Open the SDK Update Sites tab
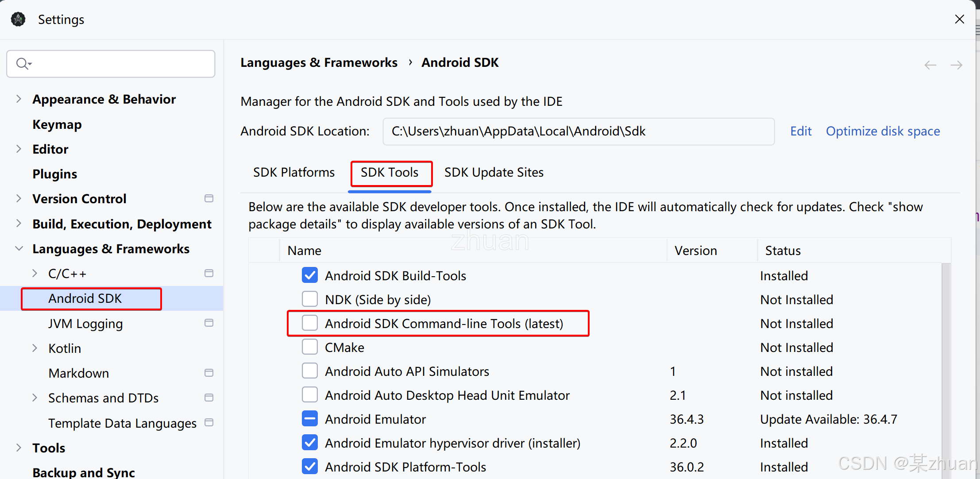 coord(494,172)
